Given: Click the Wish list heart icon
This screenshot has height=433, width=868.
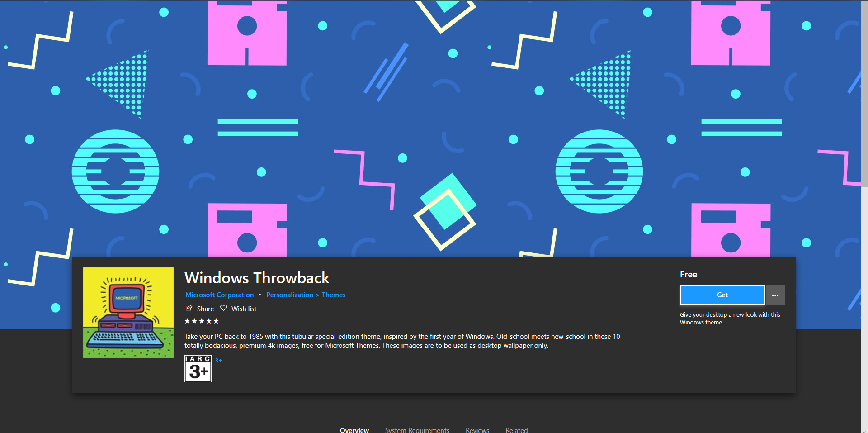Looking at the screenshot, I should (x=224, y=308).
